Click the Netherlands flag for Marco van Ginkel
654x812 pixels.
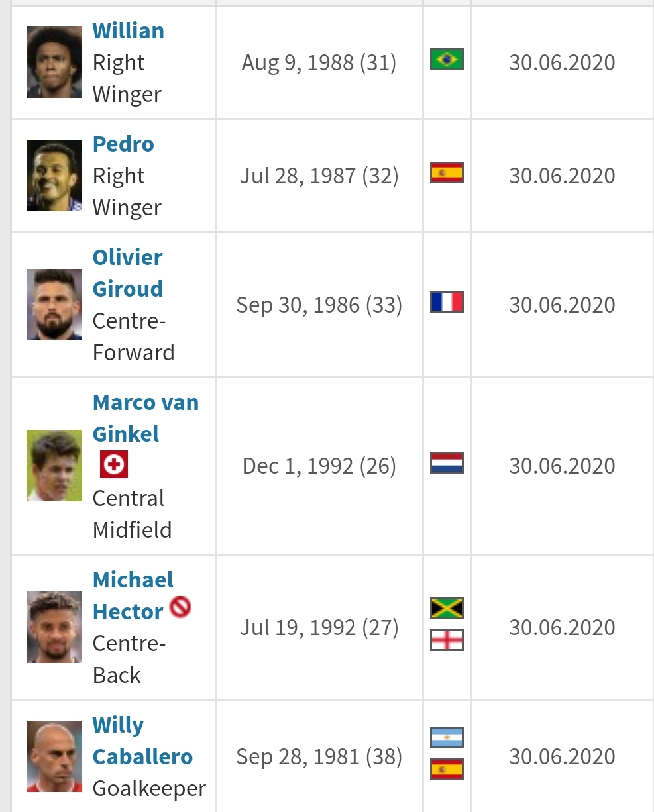click(447, 463)
